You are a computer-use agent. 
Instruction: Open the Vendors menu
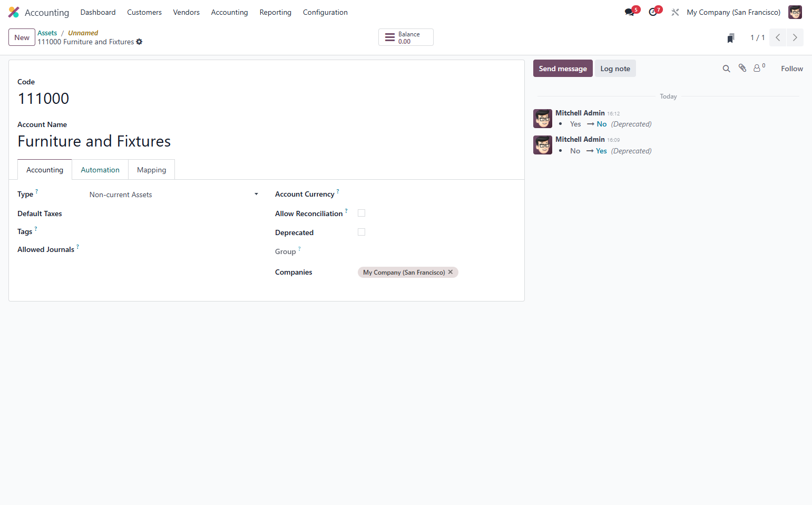187,12
